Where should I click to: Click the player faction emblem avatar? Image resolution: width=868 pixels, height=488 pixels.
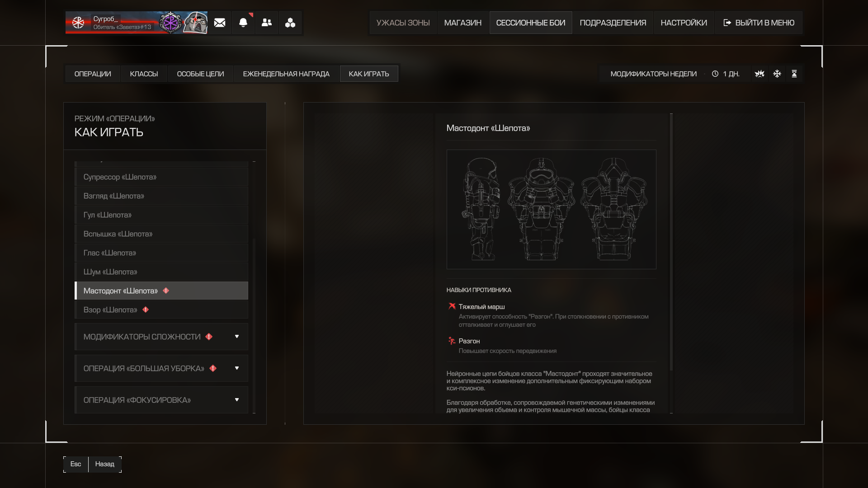(78, 23)
